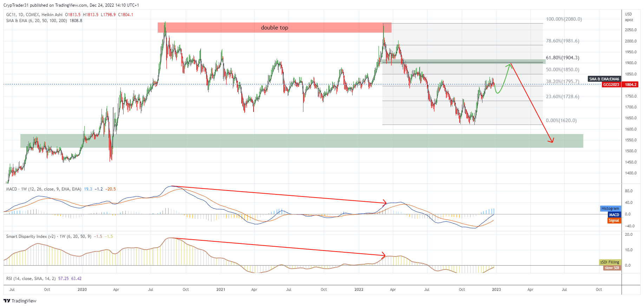The height and width of the screenshot is (307, 644).
Task: Click the 2020 label on the time axis
Action: [x=82, y=289]
